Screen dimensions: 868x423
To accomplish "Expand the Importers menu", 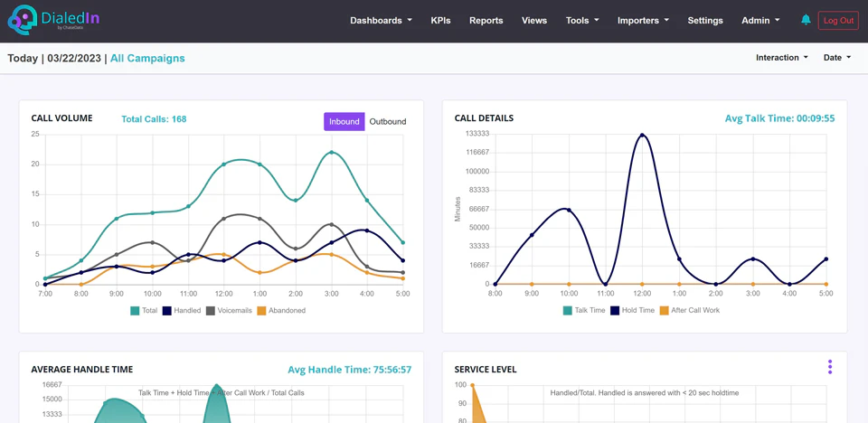I will (643, 21).
